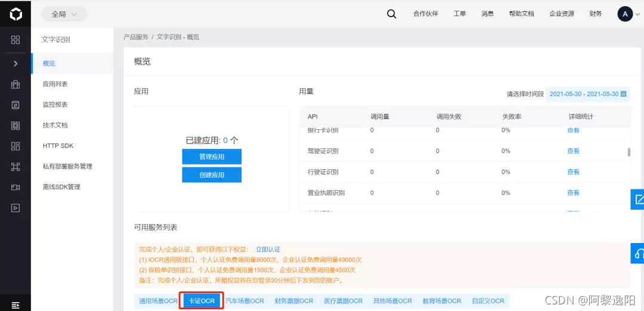Click the calendar icon in date picker
Viewport: 644px width, 311px height.
coord(624,94)
